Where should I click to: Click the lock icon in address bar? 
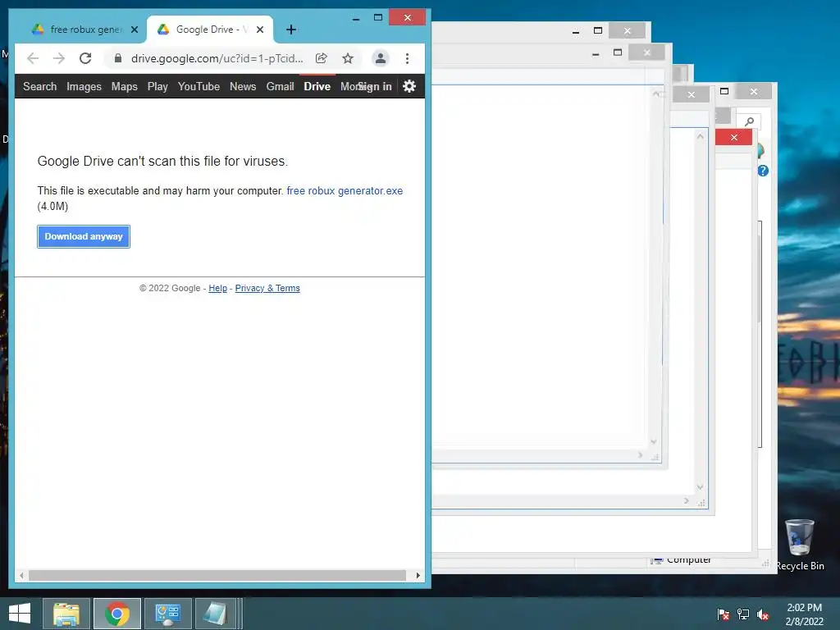pos(118,58)
